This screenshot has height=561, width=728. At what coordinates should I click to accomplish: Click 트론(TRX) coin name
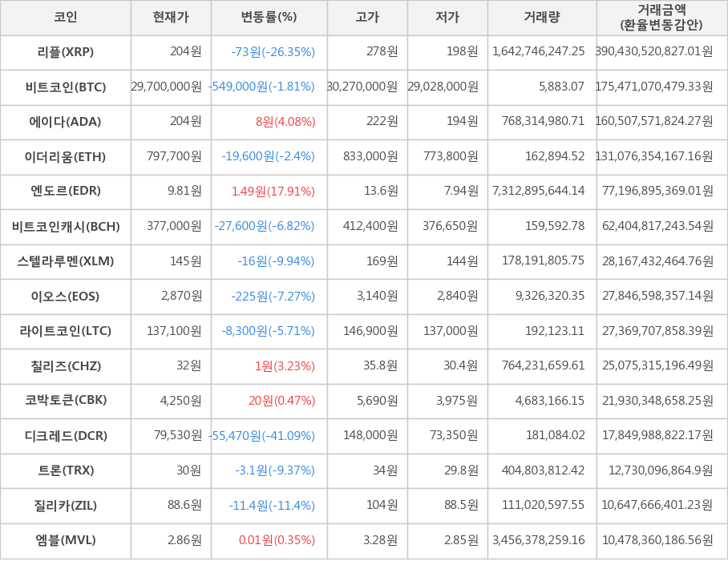(x=66, y=470)
